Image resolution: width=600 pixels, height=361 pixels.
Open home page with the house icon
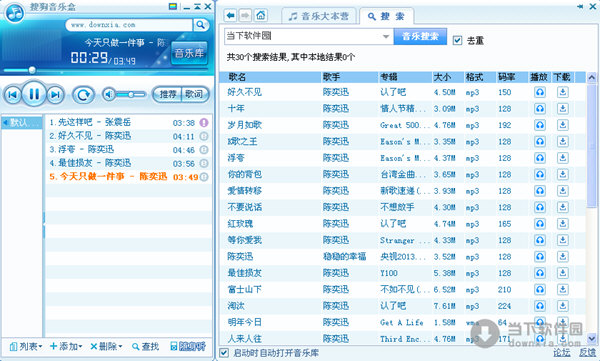tap(261, 15)
